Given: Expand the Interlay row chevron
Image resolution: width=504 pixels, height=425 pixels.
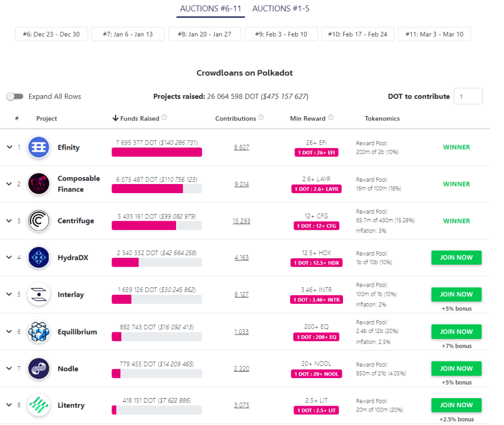Looking at the screenshot, I should tap(10, 294).
